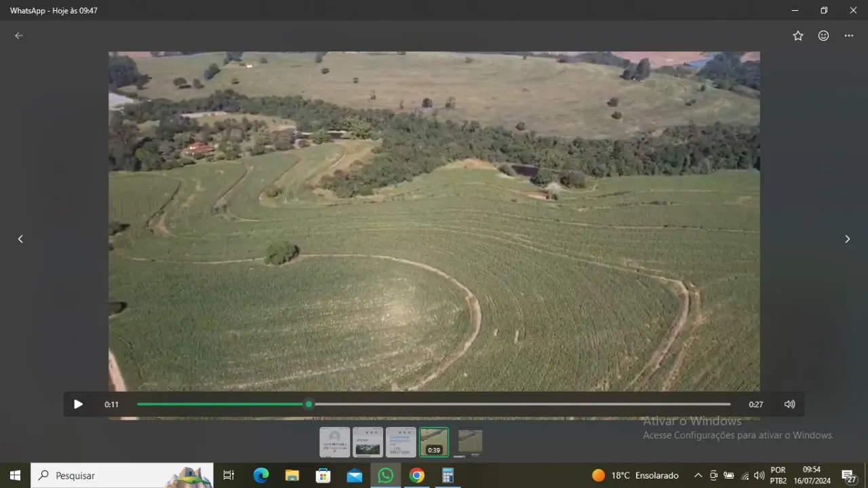The height and width of the screenshot is (488, 868).
Task: Open the three-dots more options menu
Action: pyautogui.click(x=849, y=36)
